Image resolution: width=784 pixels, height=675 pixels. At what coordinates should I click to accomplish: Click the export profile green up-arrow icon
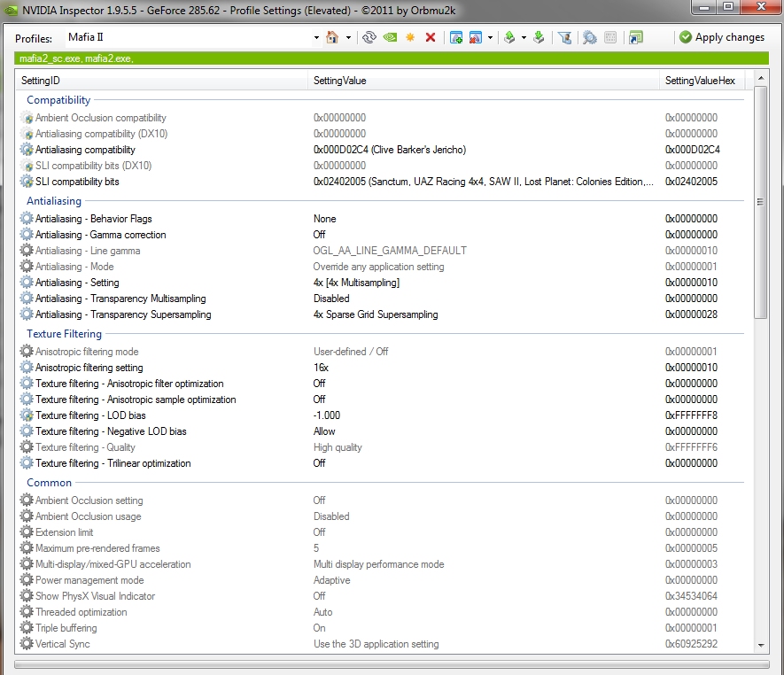coord(509,37)
